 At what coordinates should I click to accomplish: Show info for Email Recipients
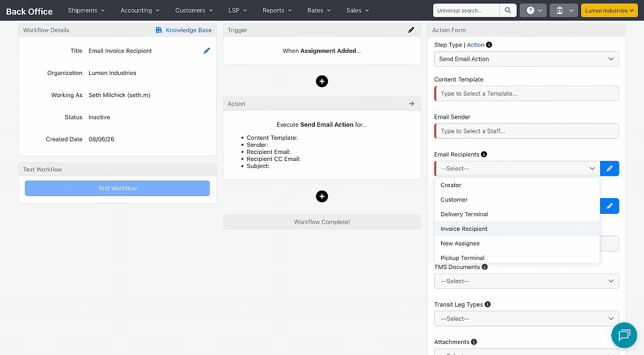tap(484, 154)
